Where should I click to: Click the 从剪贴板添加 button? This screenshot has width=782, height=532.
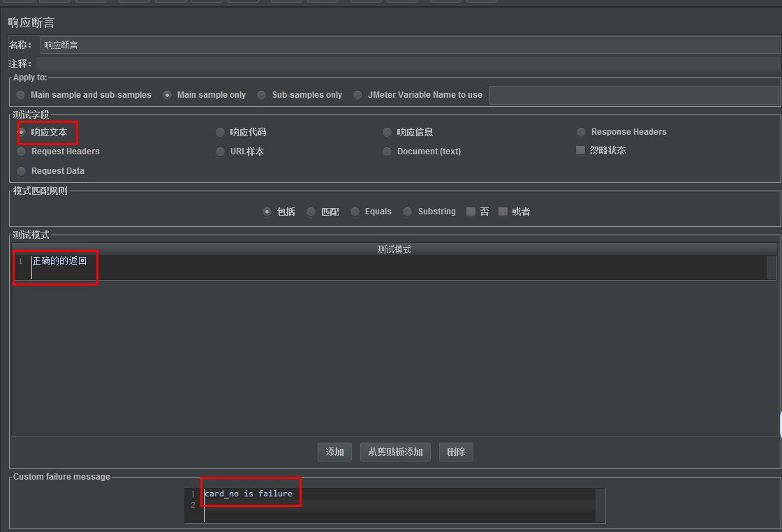click(x=395, y=452)
